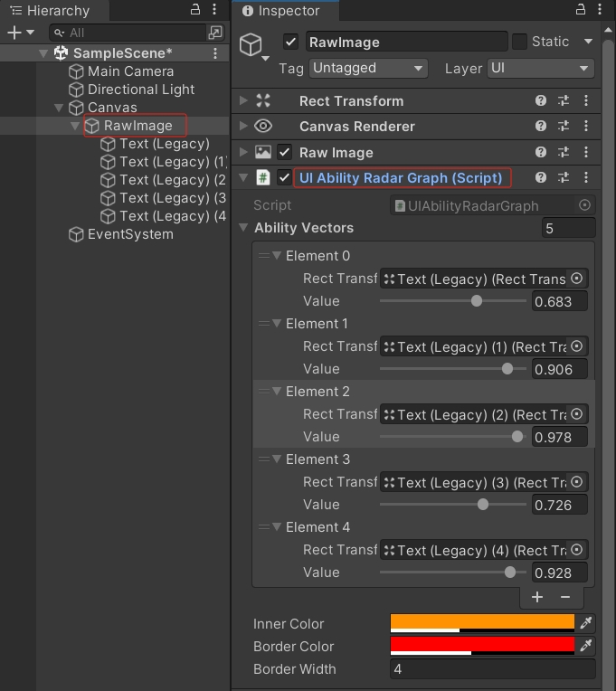Open object picker for Element 0 Rect Transform
Screen dimensions: 616x691
577,279
